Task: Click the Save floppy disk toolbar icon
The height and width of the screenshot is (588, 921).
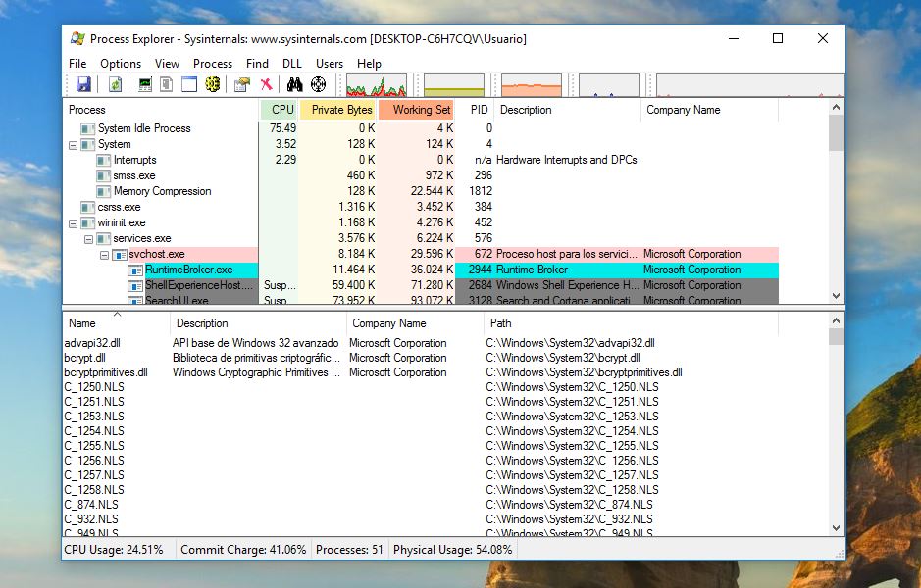Action: (x=84, y=84)
